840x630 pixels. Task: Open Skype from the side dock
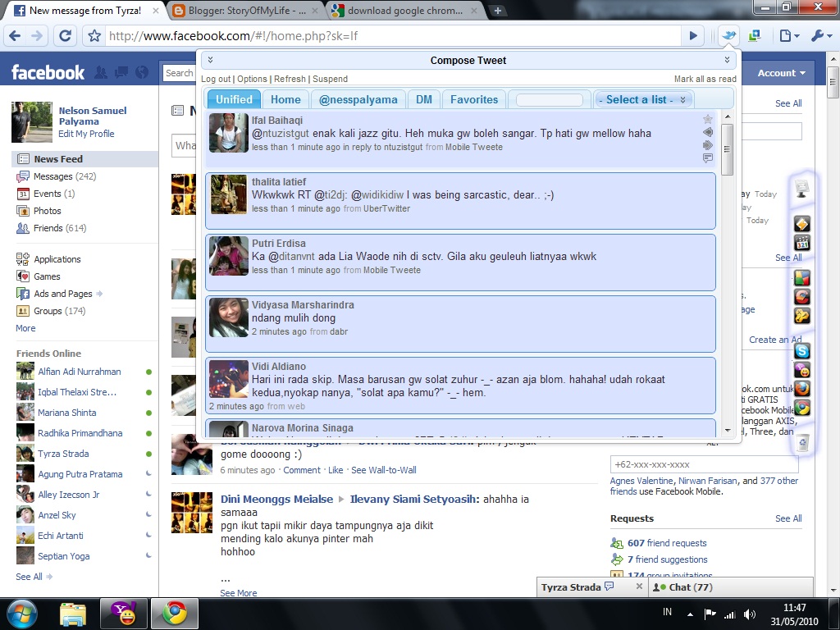point(802,351)
